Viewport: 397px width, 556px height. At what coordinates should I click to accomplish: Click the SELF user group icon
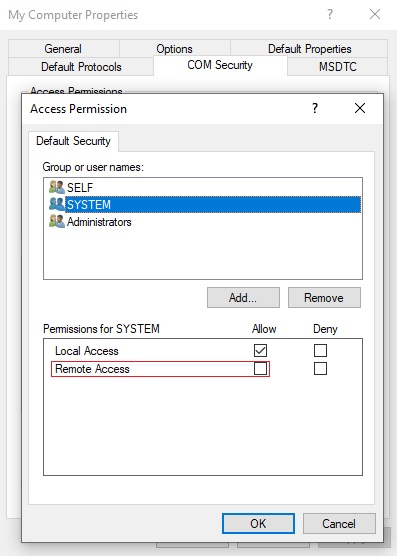pyautogui.click(x=57, y=187)
